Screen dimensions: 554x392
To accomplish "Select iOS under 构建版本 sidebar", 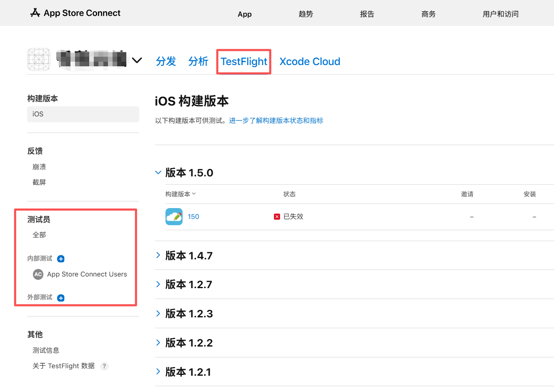I will tap(83, 114).
